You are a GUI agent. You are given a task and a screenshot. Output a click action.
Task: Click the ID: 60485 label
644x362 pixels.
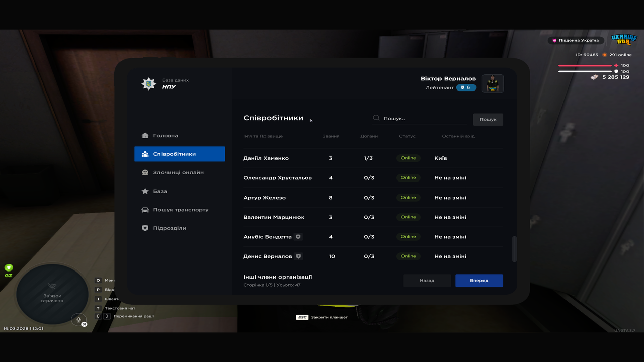click(x=587, y=55)
